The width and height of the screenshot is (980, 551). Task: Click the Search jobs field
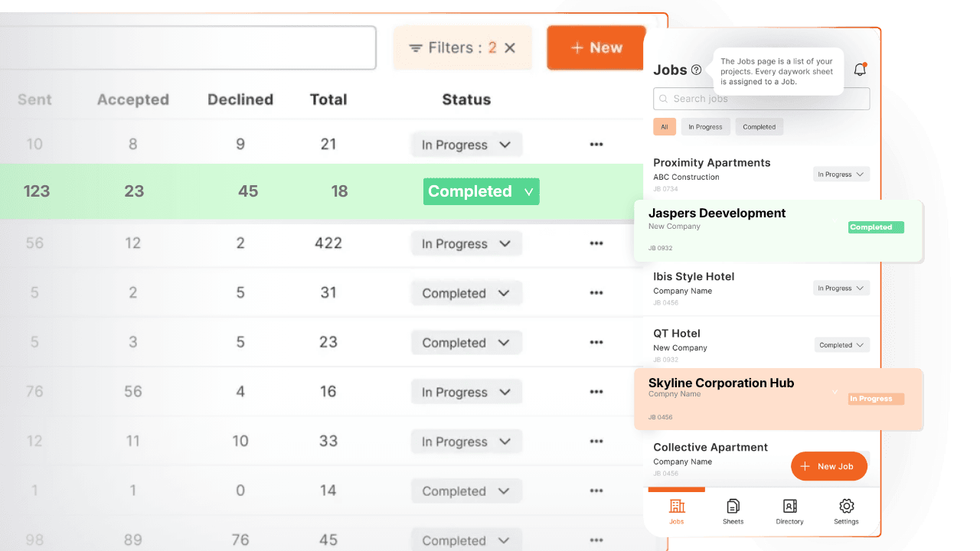pos(761,99)
